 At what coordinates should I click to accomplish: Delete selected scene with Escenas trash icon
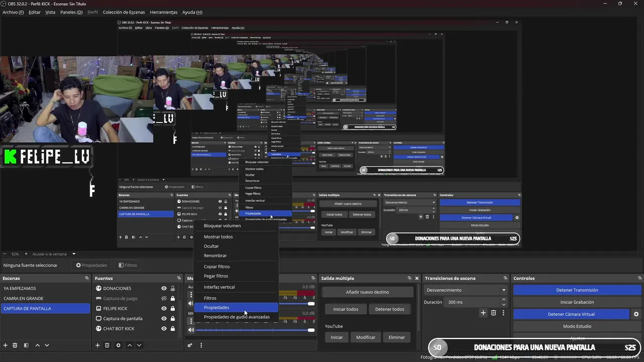15,345
